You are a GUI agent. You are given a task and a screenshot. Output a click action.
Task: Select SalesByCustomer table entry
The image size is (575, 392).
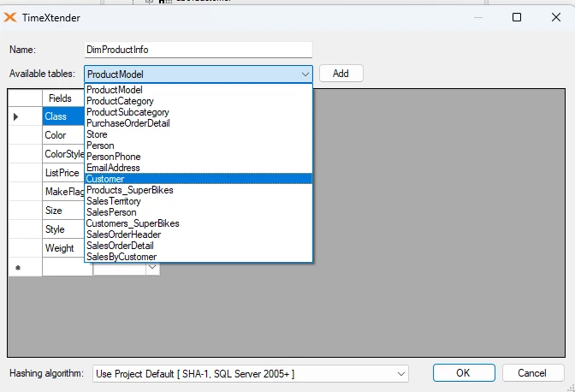[198, 257]
